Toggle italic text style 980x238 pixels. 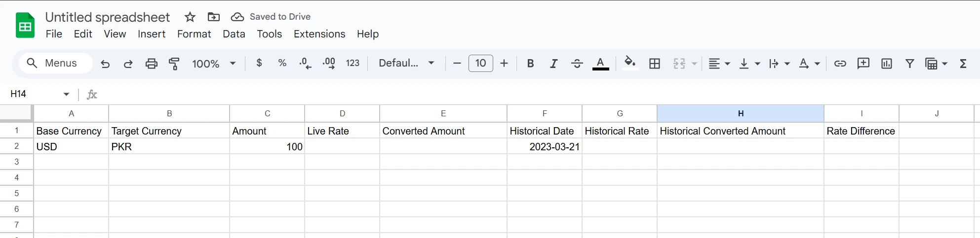[553, 64]
